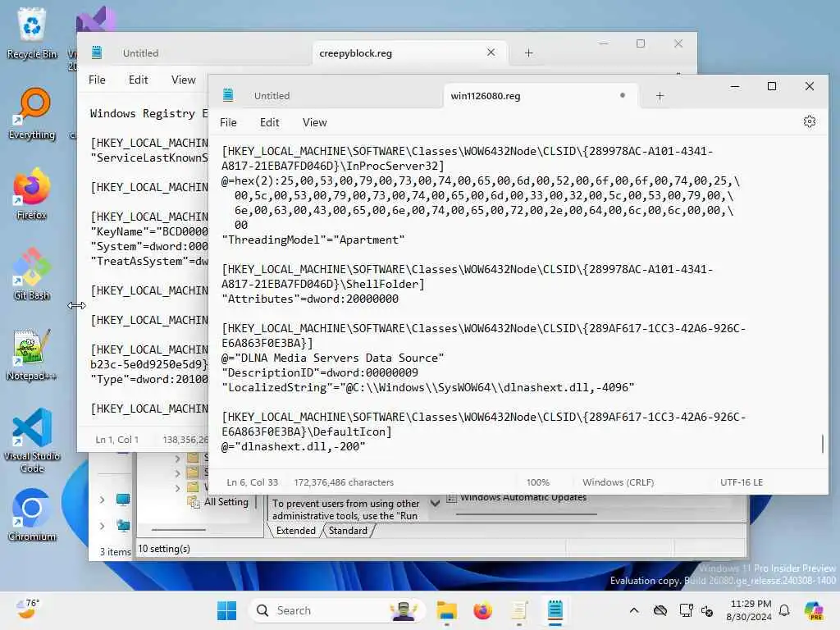The width and height of the screenshot is (840, 630).
Task: Click Ln 6, Col 33 position in status bar
Action: tap(253, 482)
